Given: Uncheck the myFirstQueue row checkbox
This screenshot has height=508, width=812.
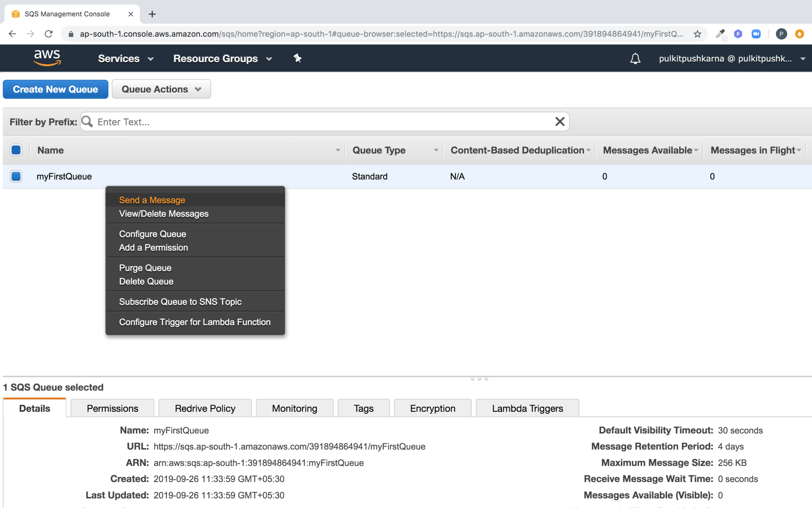Looking at the screenshot, I should pyautogui.click(x=16, y=176).
